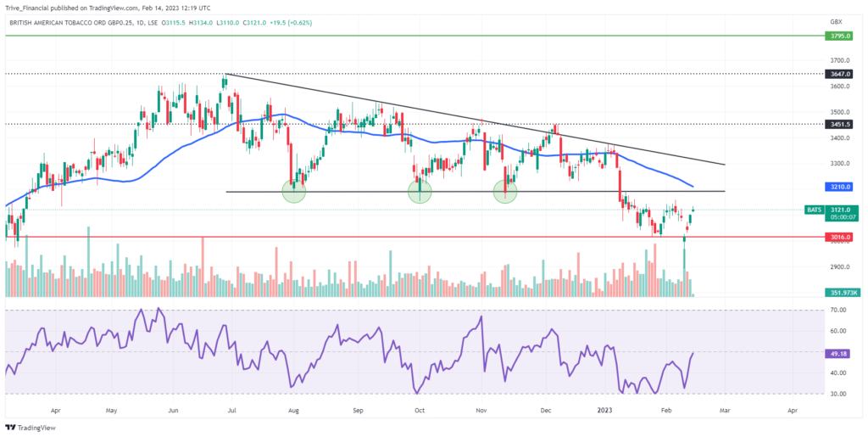868x437 pixels.
Task: Click the RSI 70.00 axis label
Action: [840, 311]
